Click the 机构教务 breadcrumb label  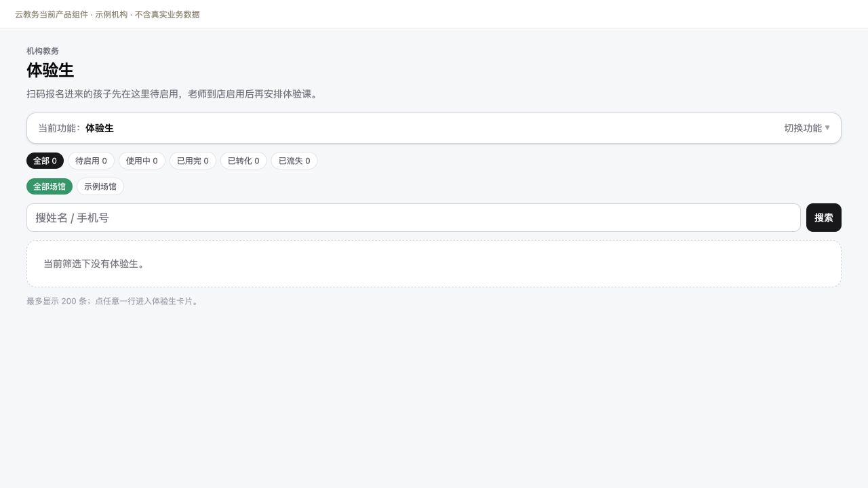click(x=43, y=51)
